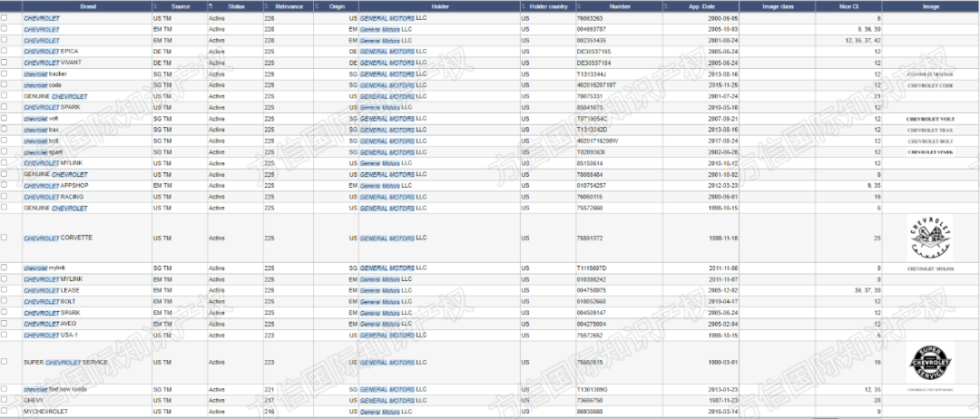Click application date 1987-11-23
This screenshot has width=980, height=419.
click(723, 400)
